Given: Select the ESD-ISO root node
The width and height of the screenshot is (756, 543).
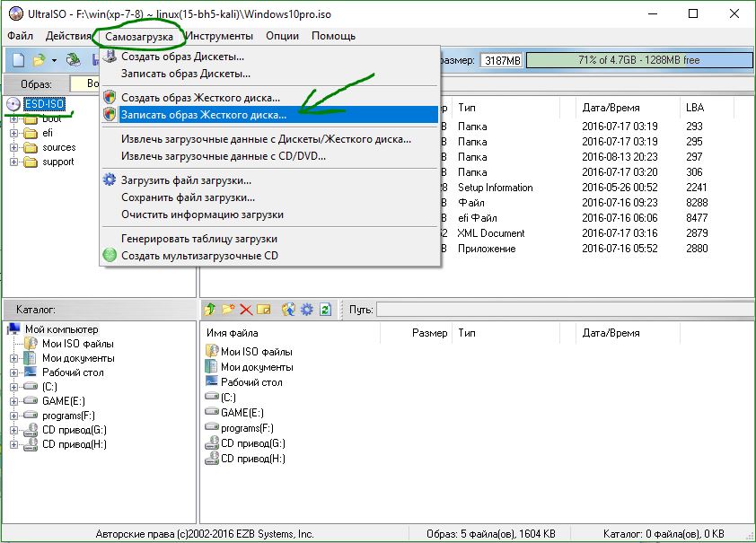Looking at the screenshot, I should (44, 103).
